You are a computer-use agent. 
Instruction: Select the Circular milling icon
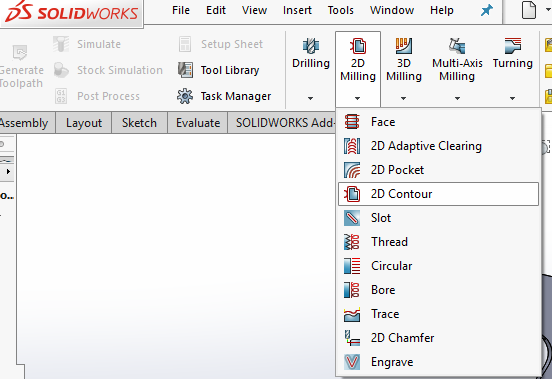pyautogui.click(x=352, y=266)
